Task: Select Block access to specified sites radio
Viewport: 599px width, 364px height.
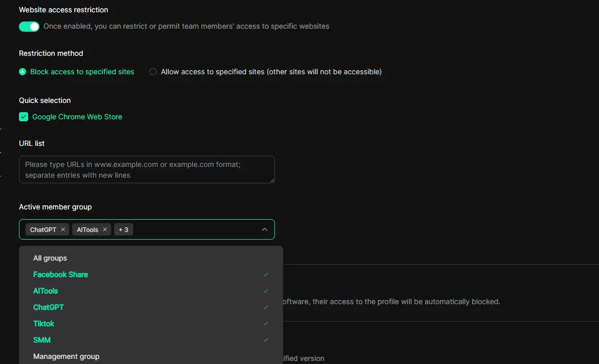Action: click(23, 72)
